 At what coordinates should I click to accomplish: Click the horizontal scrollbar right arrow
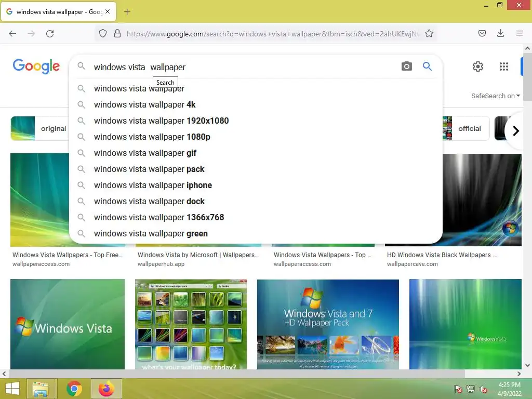point(519,374)
